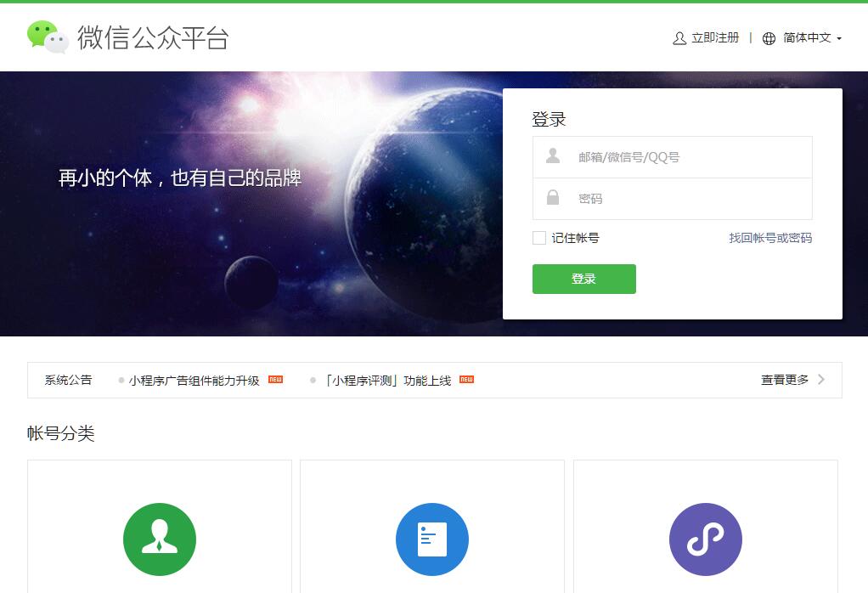Image resolution: width=868 pixels, height=593 pixels.
Task: Click the globe language icon
Action: pyautogui.click(x=769, y=38)
